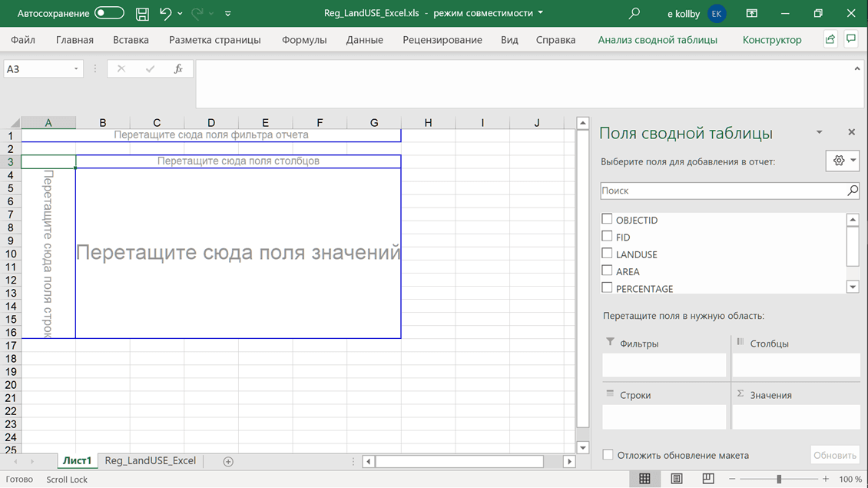Switch to Page Break Preview icon
The height and width of the screenshot is (488, 868).
(708, 479)
